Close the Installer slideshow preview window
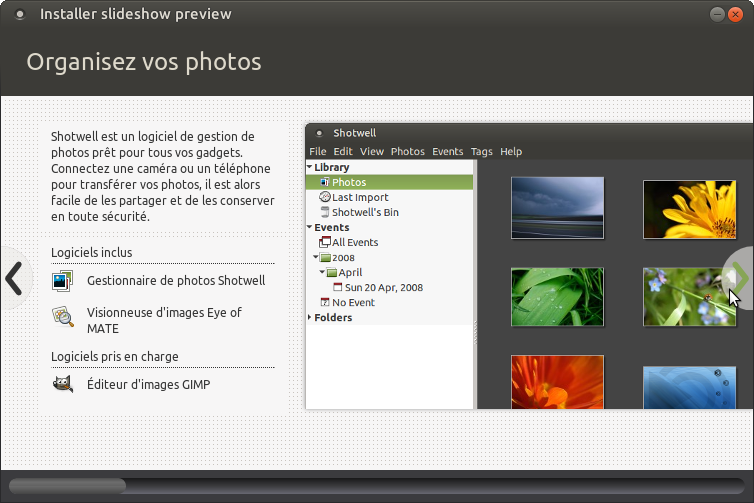The width and height of the screenshot is (754, 503). click(735, 14)
